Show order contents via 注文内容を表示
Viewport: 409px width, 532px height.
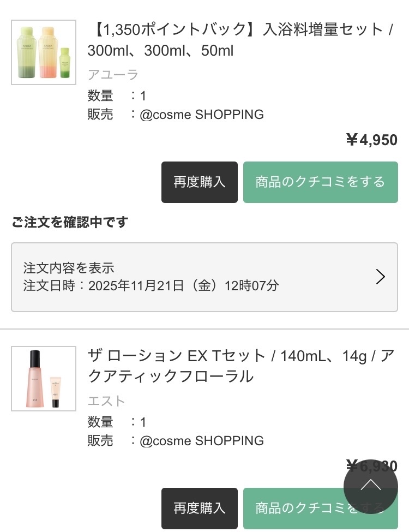tap(69, 268)
